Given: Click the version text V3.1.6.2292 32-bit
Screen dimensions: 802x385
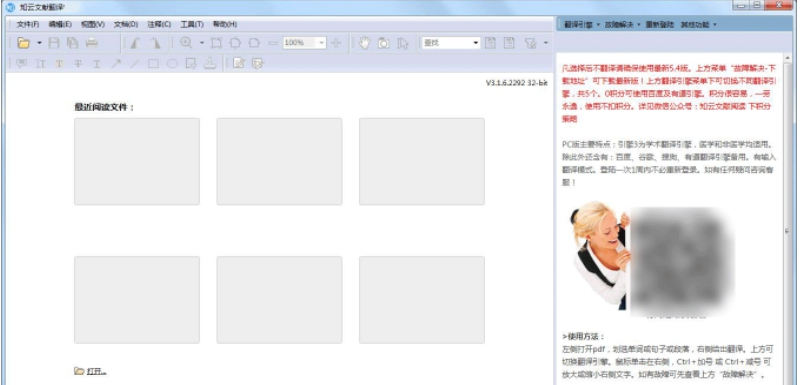Looking at the screenshot, I should 517,82.
